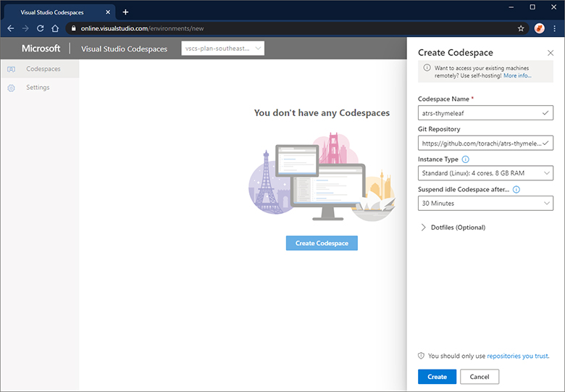Cancel the codespace creation
The height and width of the screenshot is (392, 565).
(x=480, y=377)
